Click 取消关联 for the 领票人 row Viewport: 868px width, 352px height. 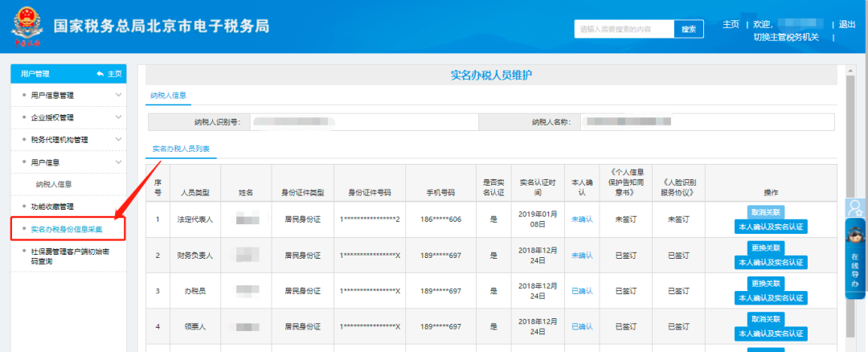pos(766,319)
